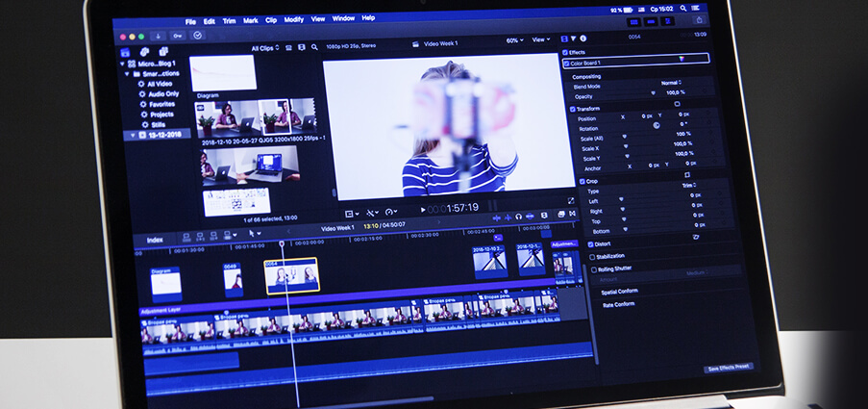Show the Titles and Generators sidebar

click(x=163, y=51)
